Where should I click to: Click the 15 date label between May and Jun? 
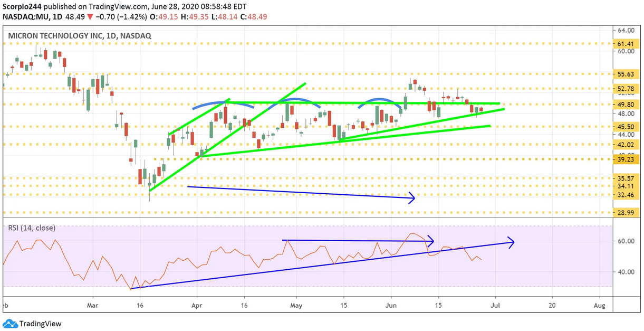pos(344,305)
